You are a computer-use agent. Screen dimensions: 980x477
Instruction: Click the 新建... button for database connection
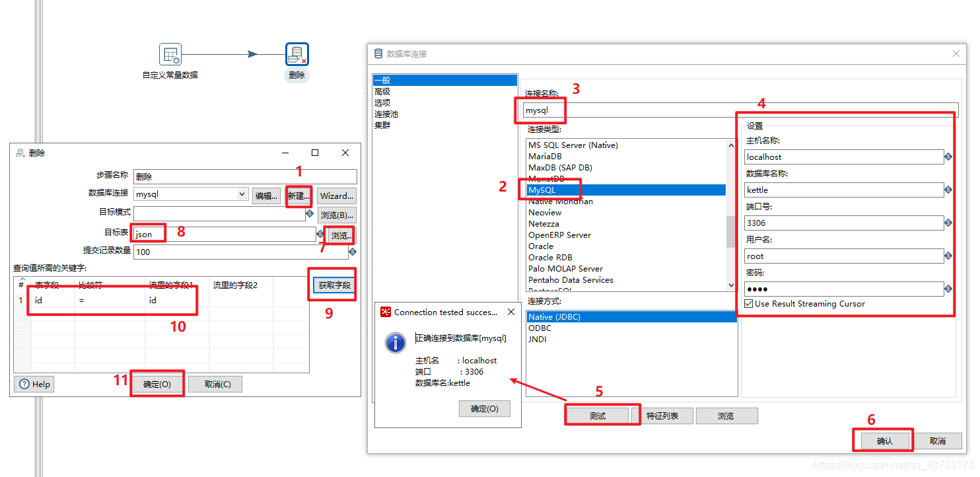298,196
